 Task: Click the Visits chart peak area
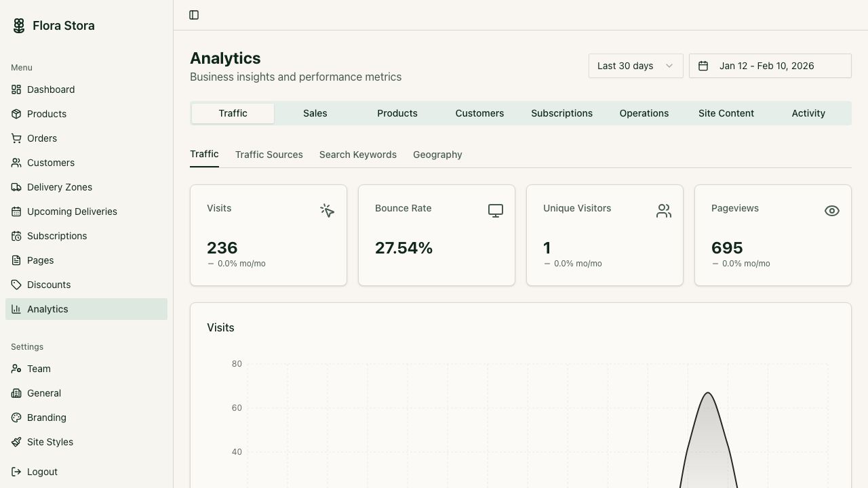(x=709, y=441)
